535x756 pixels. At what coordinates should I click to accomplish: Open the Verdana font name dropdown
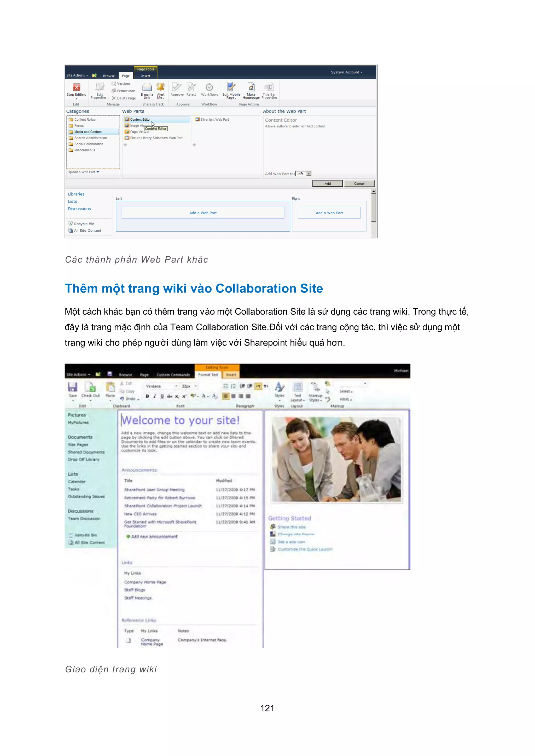161,386
